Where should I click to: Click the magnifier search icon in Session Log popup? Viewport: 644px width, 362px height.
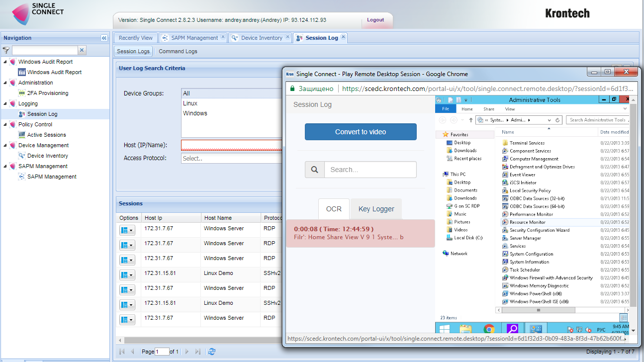tap(315, 170)
